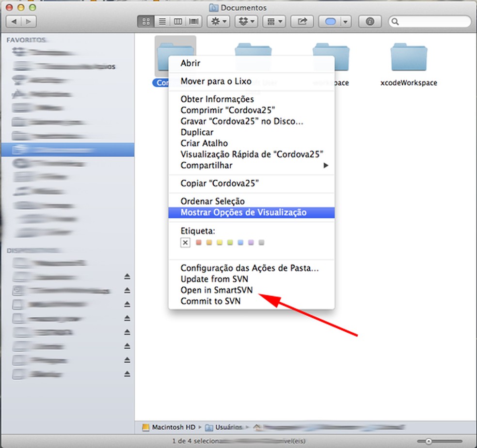
Task: Switch Finder to column view
Action: click(178, 22)
